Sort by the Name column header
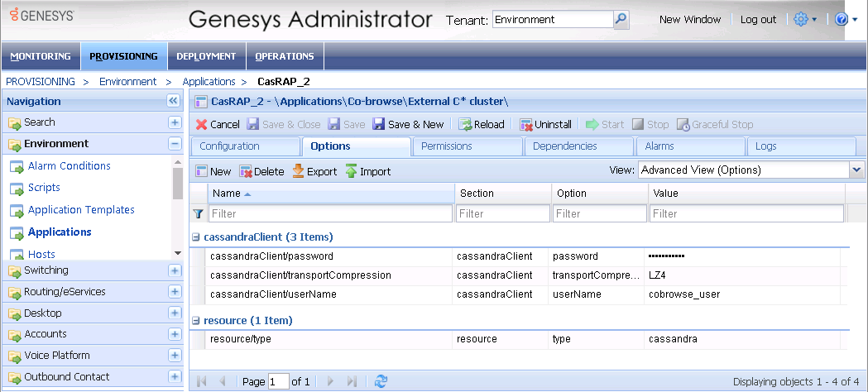This screenshot has width=868, height=392. tap(330, 194)
